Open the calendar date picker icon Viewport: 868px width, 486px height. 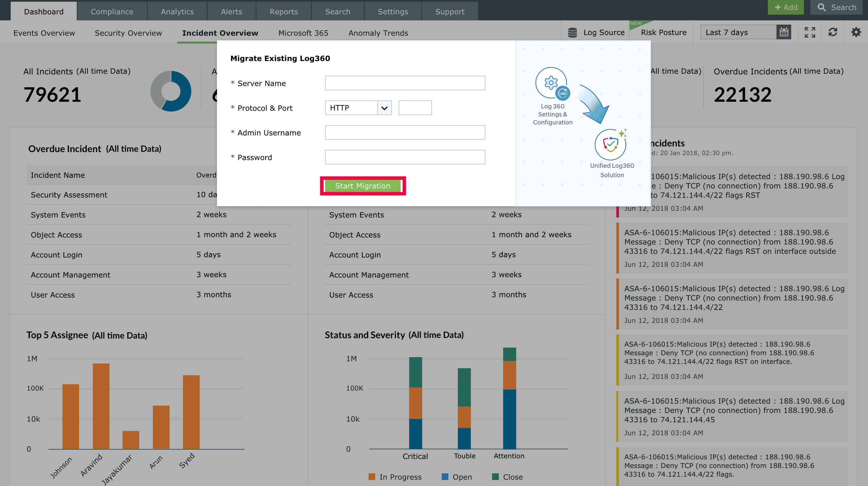tap(784, 32)
